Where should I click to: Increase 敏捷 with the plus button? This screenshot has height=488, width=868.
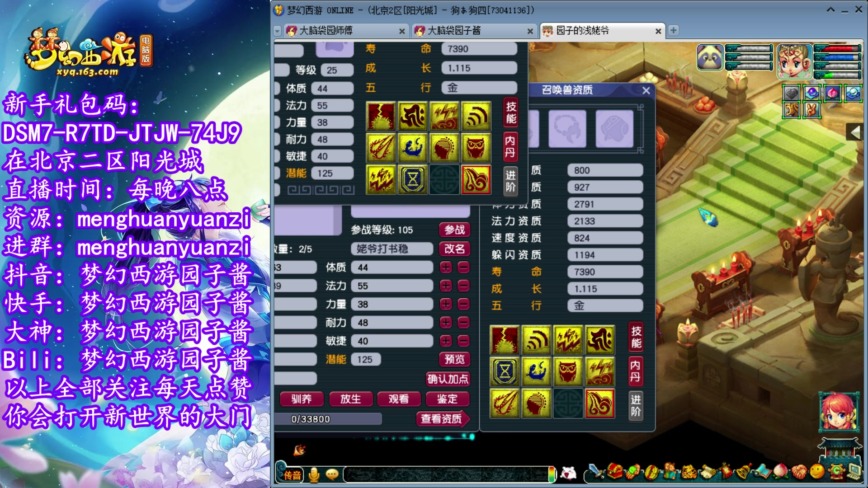pyautogui.click(x=446, y=341)
